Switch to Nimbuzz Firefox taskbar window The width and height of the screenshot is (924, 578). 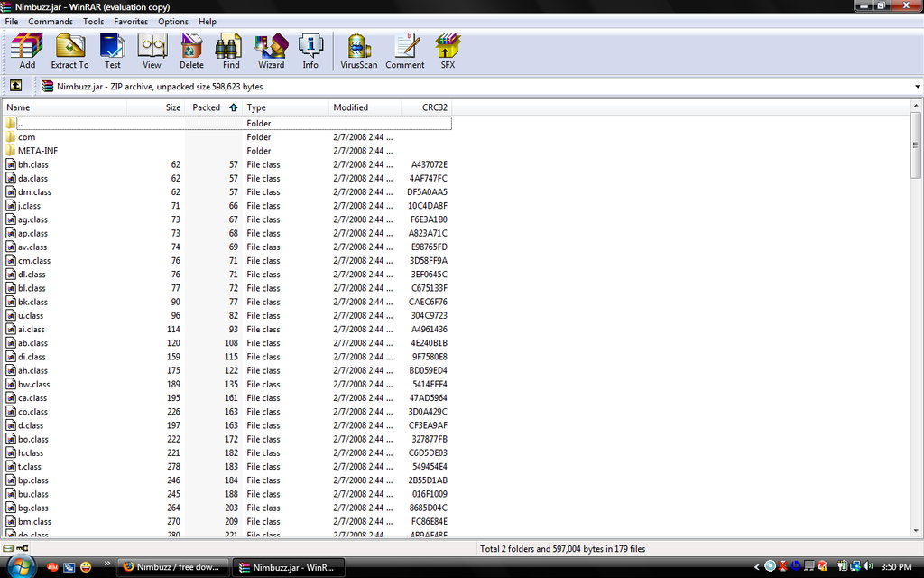click(172, 567)
